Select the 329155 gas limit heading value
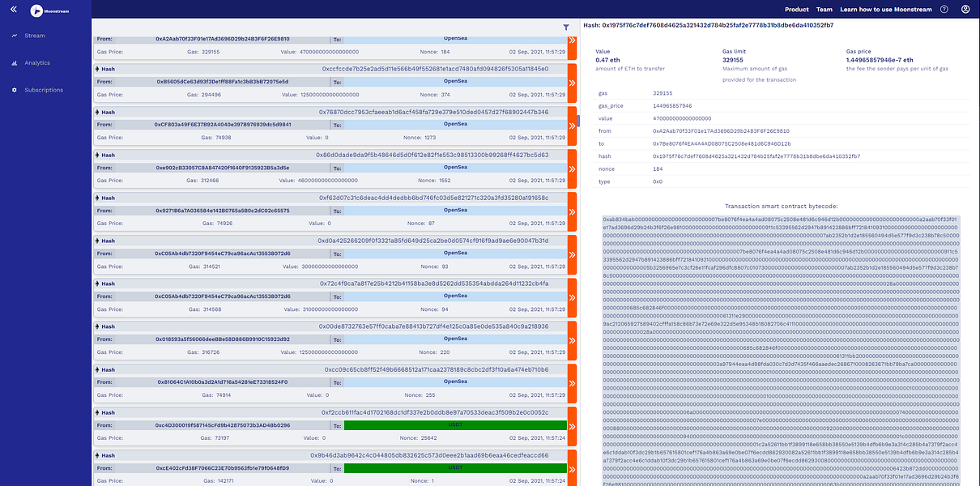The height and width of the screenshot is (486, 980). click(733, 60)
